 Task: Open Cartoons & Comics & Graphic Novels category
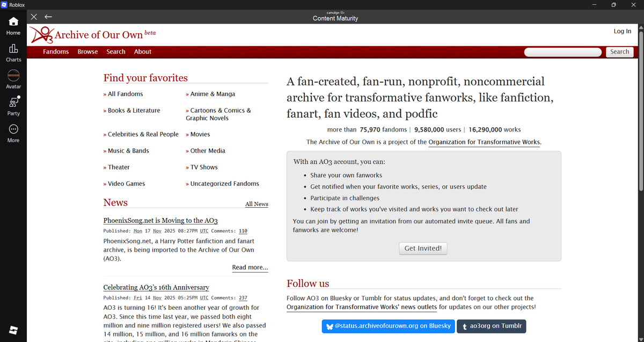coord(218,114)
